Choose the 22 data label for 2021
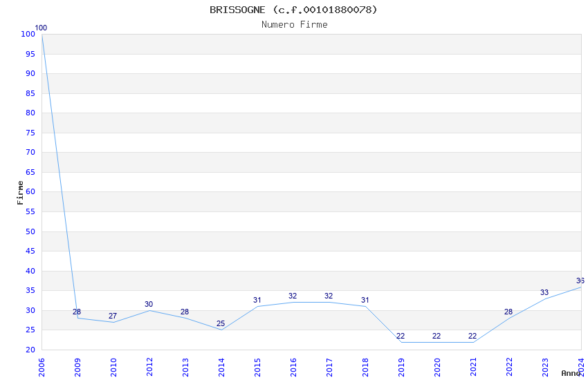 [472, 336]
